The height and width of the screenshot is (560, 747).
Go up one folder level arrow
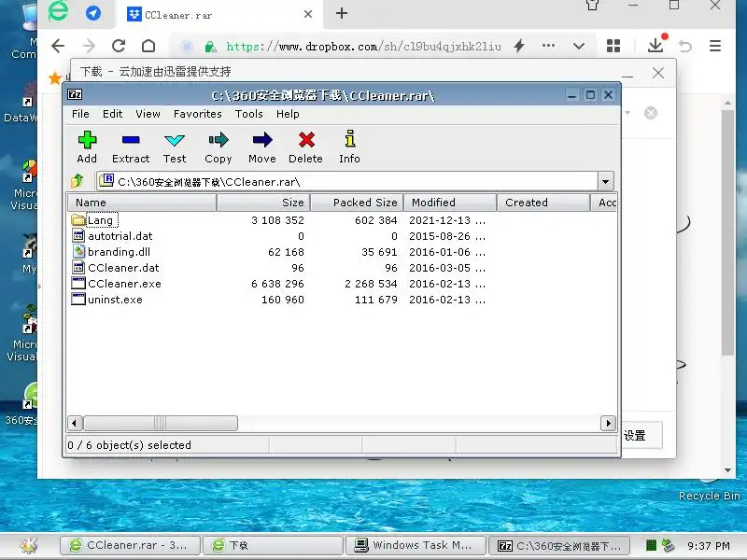(x=78, y=181)
